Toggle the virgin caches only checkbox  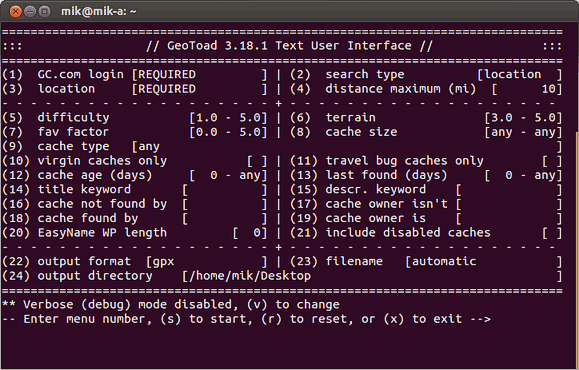(x=257, y=161)
